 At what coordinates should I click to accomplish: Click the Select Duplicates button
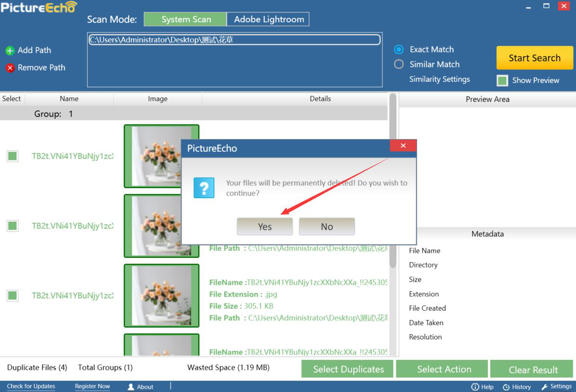(x=348, y=369)
